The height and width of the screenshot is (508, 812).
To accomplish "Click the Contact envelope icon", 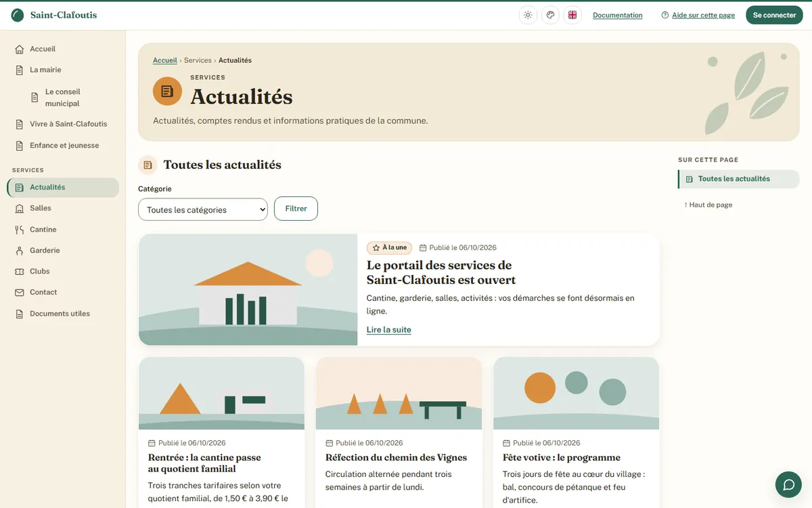I will [x=19, y=293].
